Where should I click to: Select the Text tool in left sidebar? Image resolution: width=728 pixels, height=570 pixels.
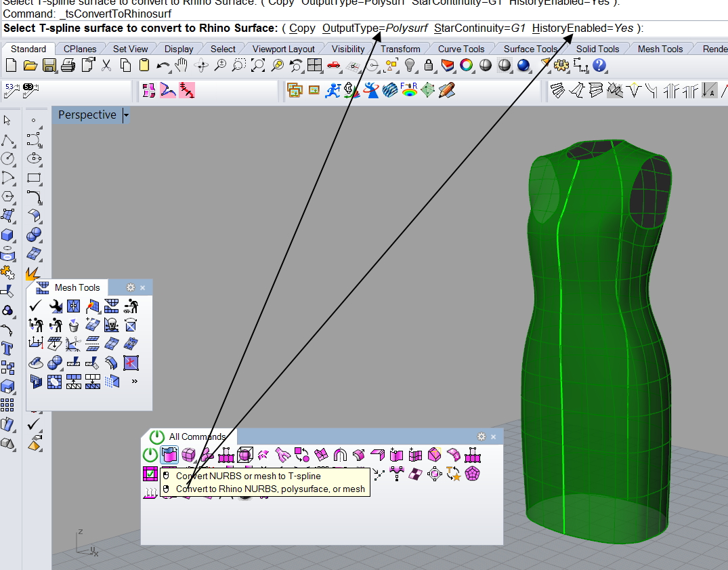pos(8,348)
